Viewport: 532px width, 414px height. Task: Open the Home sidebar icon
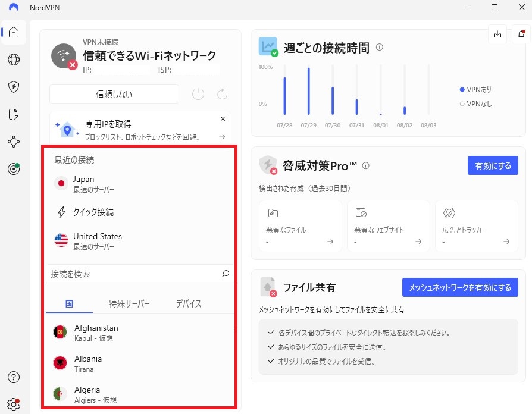14,32
